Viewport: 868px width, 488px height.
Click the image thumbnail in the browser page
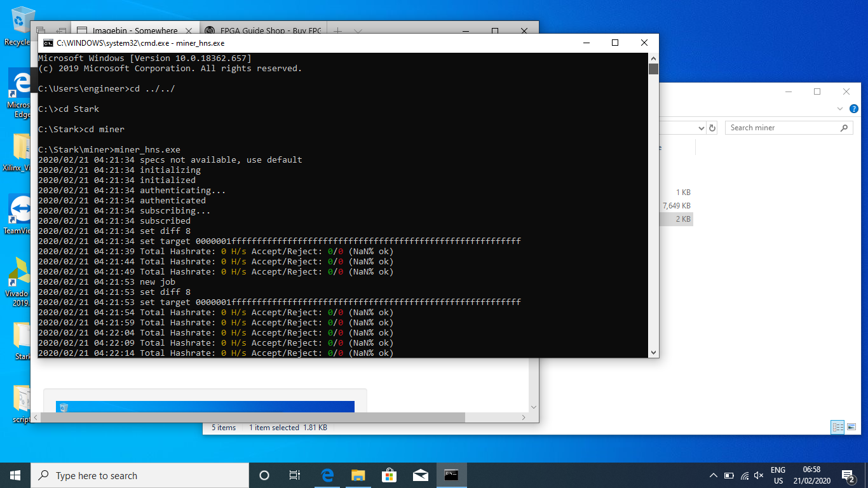point(205,407)
